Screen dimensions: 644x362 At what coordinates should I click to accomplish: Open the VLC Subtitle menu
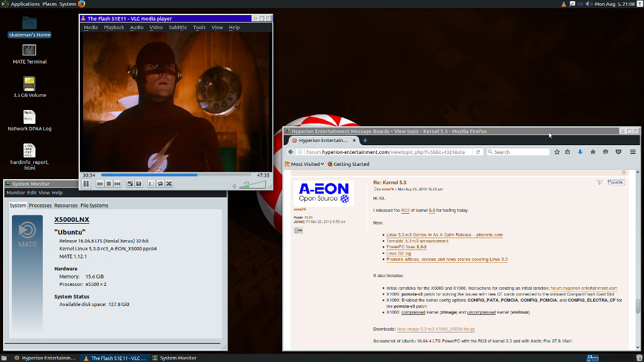[x=178, y=28]
